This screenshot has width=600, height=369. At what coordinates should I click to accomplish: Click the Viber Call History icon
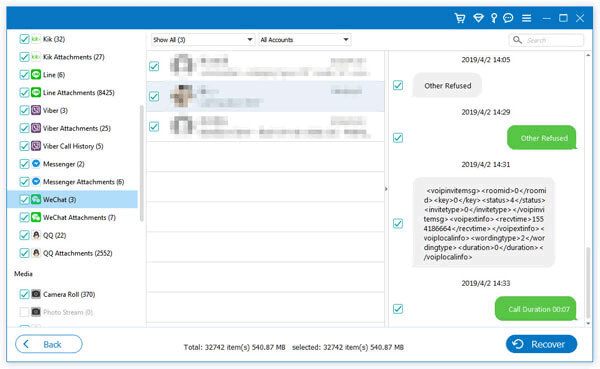(36, 146)
